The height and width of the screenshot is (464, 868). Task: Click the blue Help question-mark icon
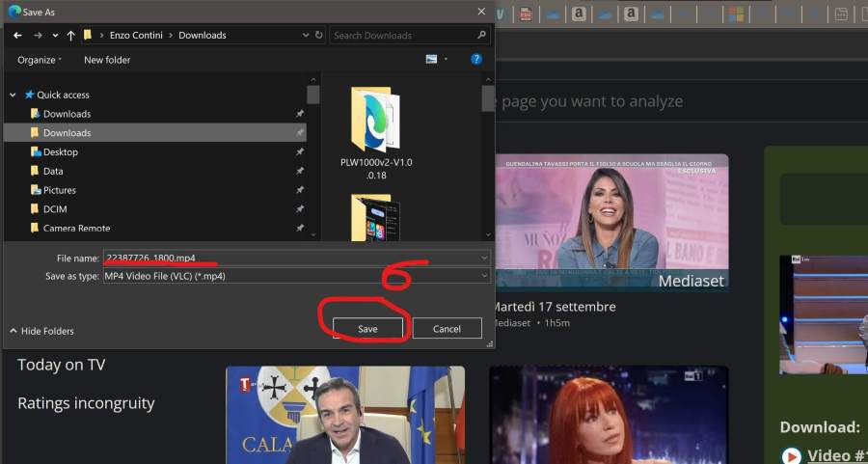[x=475, y=60]
